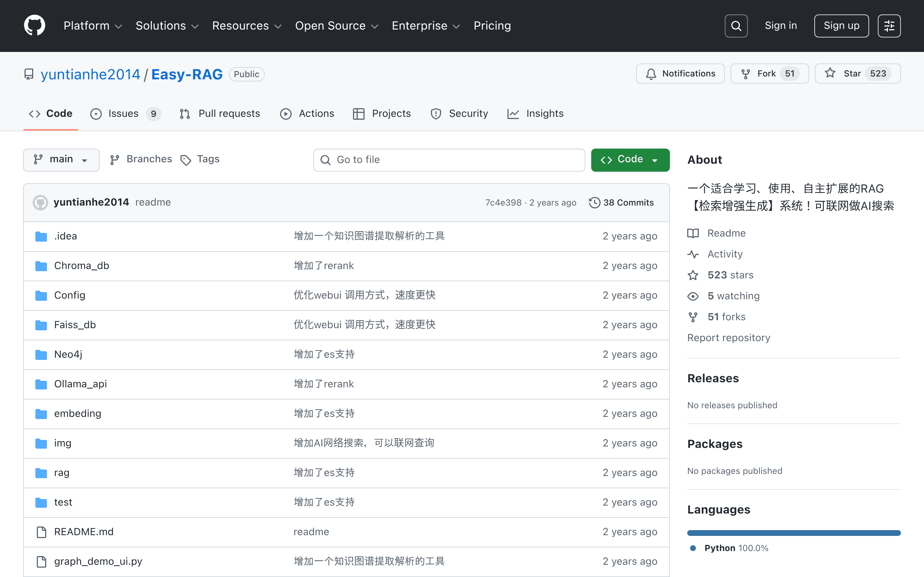Click the Notifications bell button
The height and width of the screenshot is (577, 924).
tap(680, 74)
